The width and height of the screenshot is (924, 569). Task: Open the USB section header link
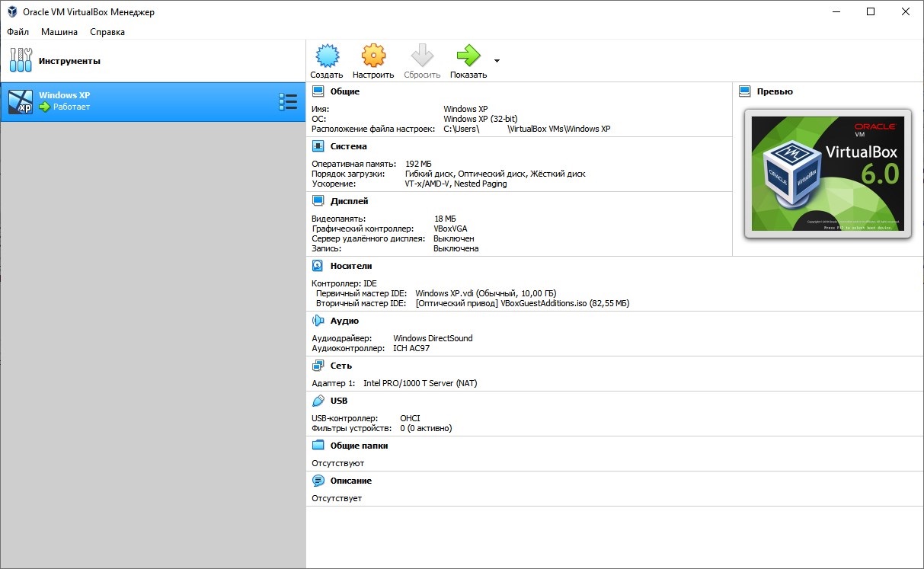[339, 401]
